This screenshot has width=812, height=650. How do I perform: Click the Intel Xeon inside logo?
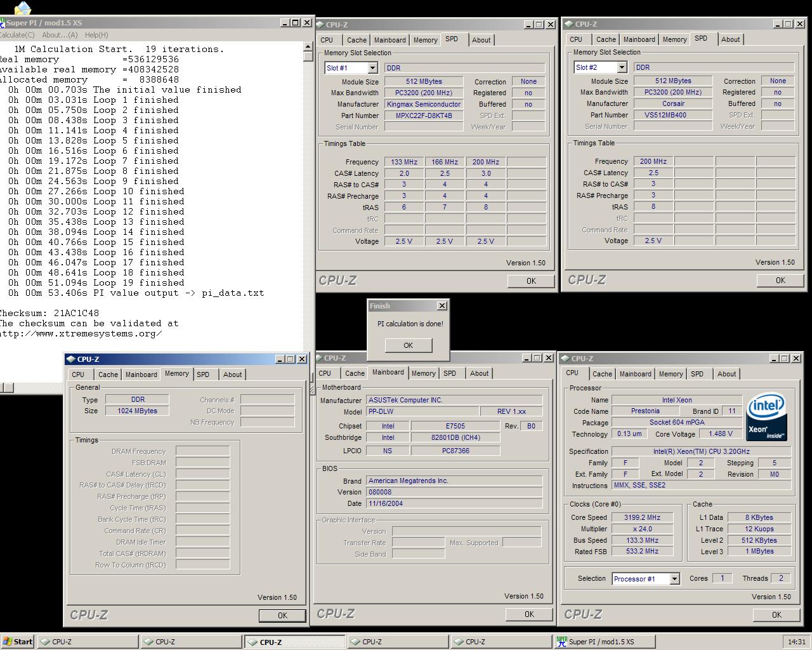click(766, 416)
